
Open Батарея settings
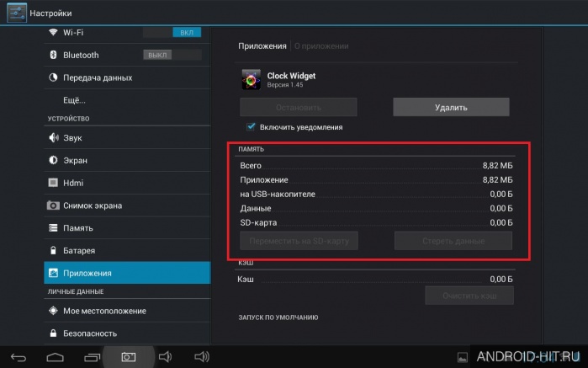click(127, 250)
